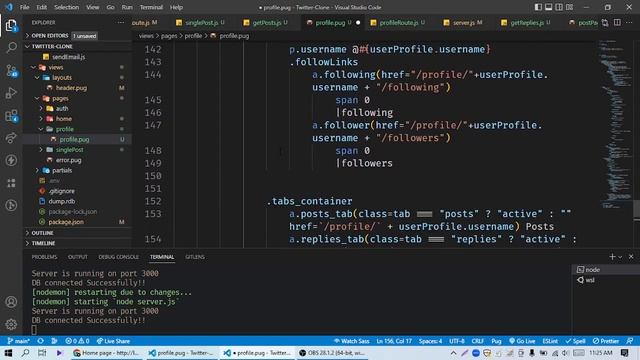Change the Pug language mode
The width and height of the screenshot is (640, 360).
[496, 341]
